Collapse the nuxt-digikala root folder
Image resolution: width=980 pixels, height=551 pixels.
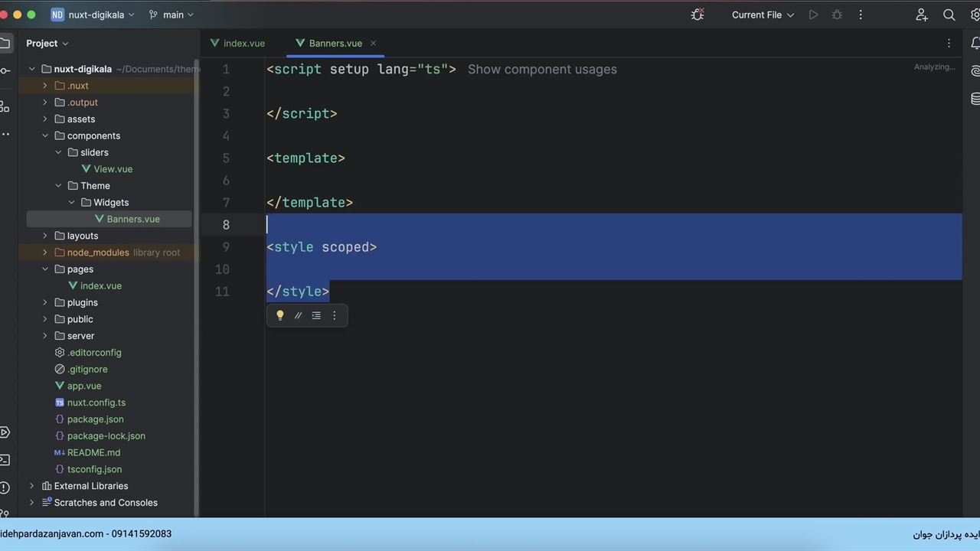pos(31,69)
